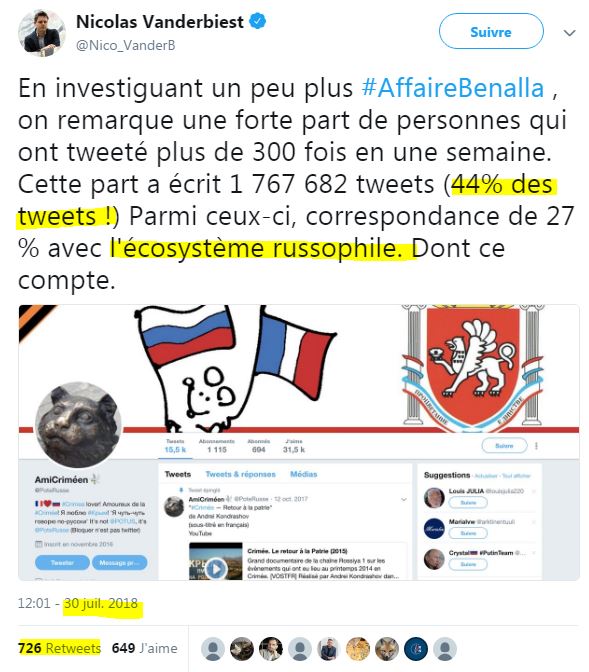
Task: View the 726 Retweets list
Action: pyautogui.click(x=60, y=648)
